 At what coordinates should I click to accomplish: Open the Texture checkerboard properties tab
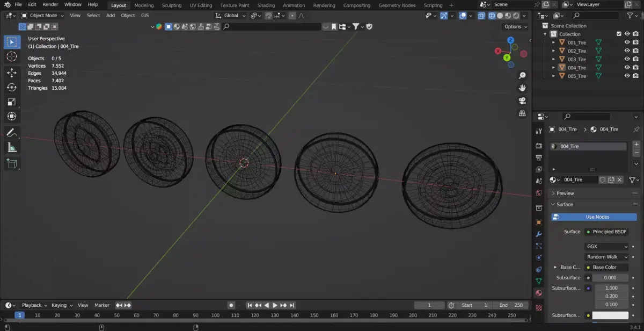539,307
